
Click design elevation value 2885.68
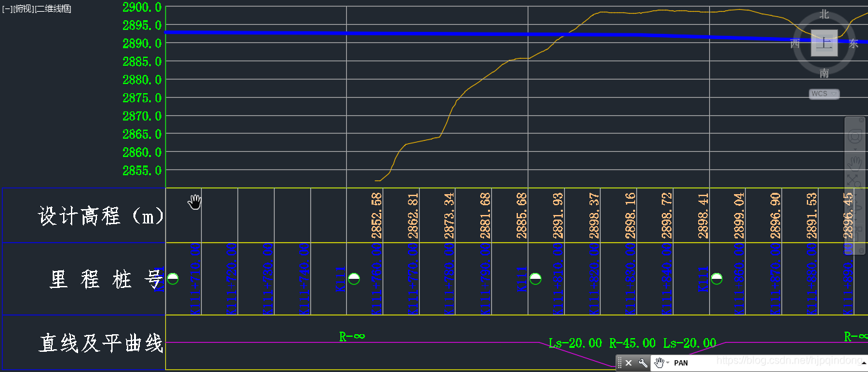tap(521, 216)
